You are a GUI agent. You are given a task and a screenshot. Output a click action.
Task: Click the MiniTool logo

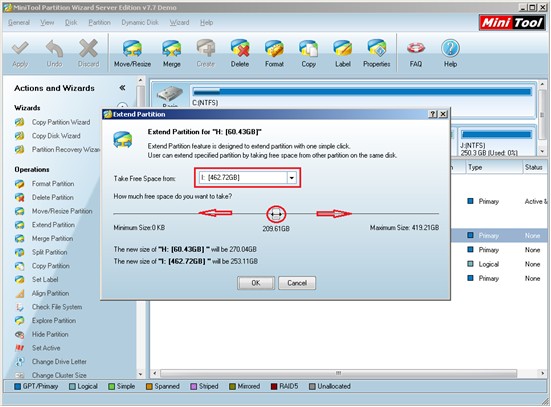512,23
